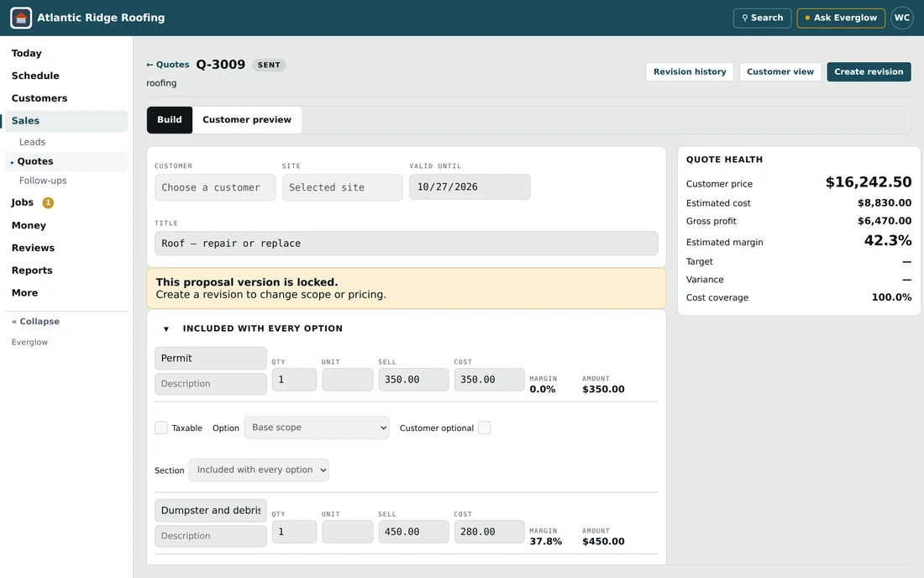Open Customer view
Viewport: 924px width, 578px height.
tap(780, 72)
